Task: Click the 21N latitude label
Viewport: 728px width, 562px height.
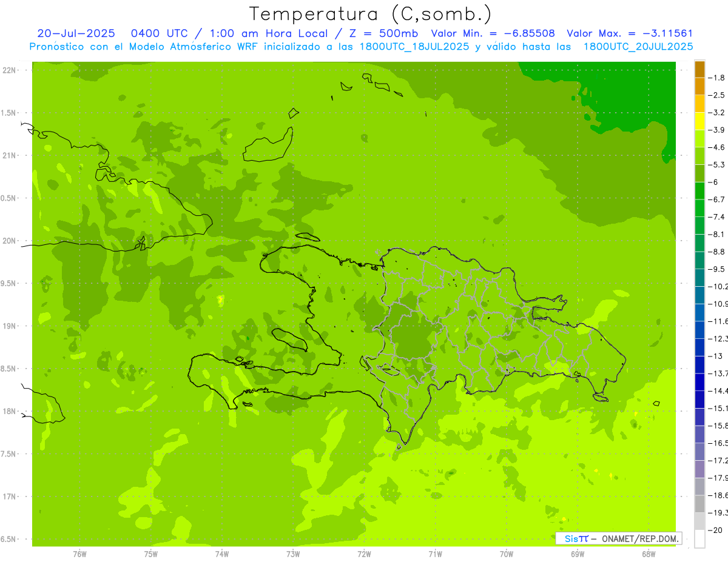Action: pos(9,155)
